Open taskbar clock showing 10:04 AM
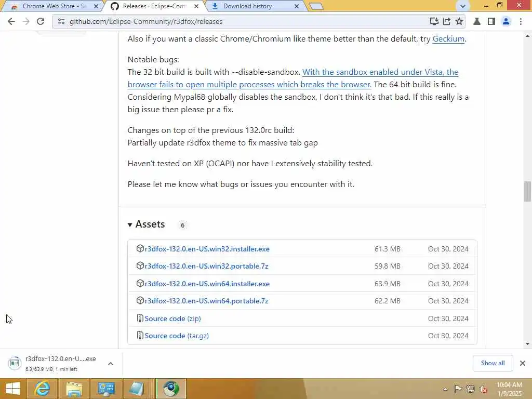The width and height of the screenshot is (532, 399). pos(509,389)
